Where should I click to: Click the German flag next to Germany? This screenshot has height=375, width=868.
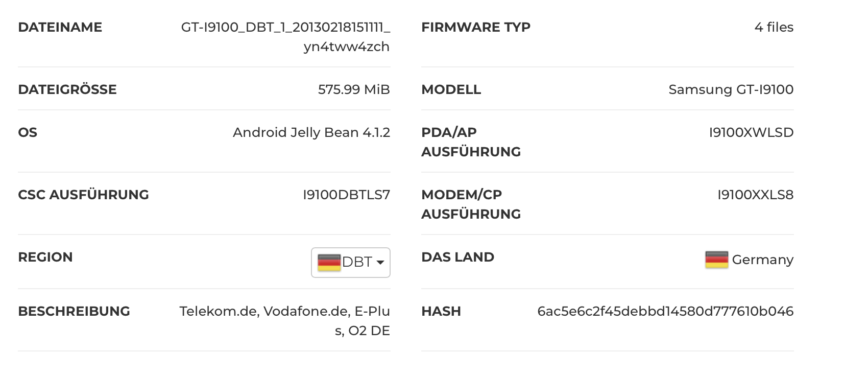716,260
